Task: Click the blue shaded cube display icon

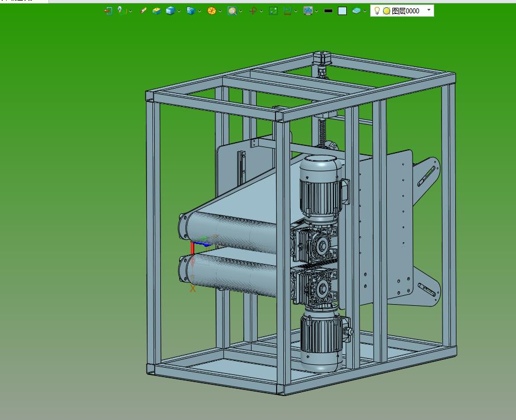Action: pyautogui.click(x=170, y=11)
